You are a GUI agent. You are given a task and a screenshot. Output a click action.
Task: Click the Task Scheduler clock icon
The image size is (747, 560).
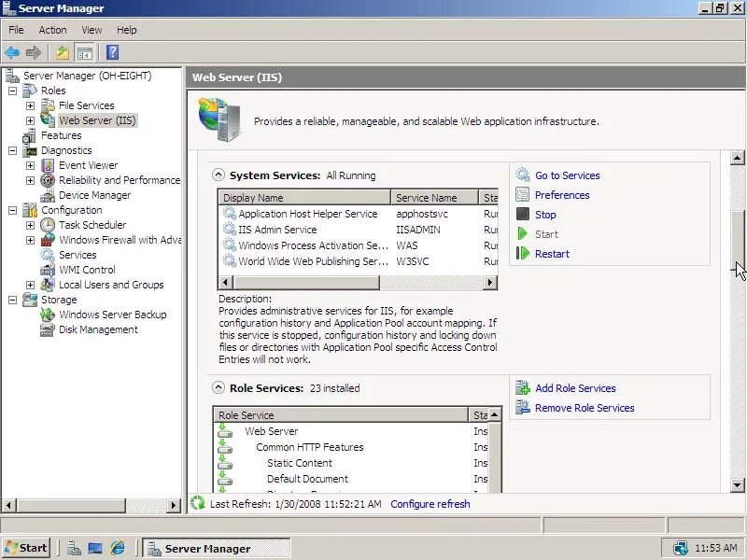point(48,225)
